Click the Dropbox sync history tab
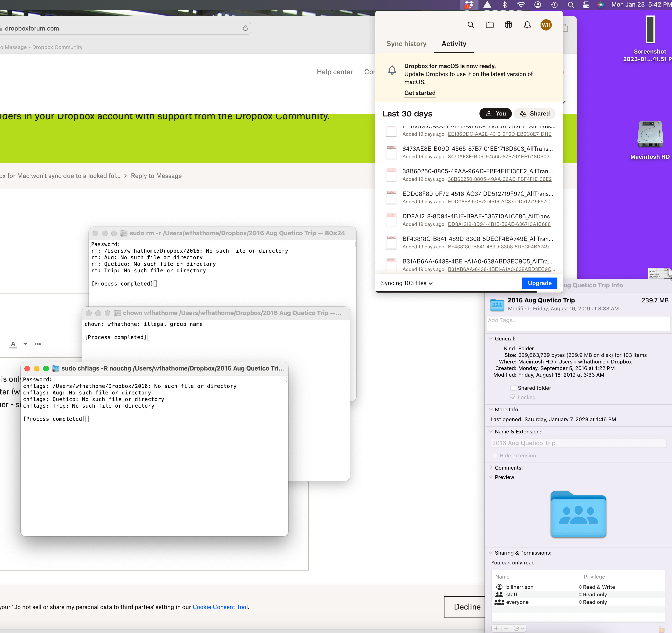 tap(406, 43)
